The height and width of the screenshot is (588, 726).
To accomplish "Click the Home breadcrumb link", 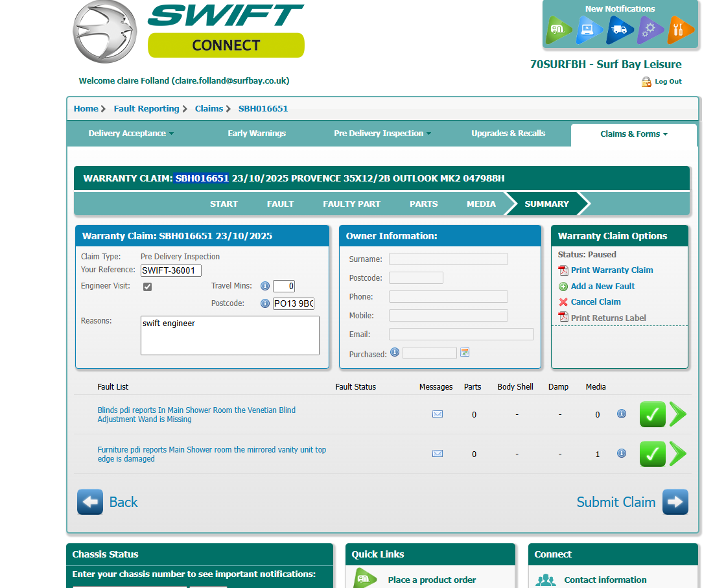I will pyautogui.click(x=86, y=108).
